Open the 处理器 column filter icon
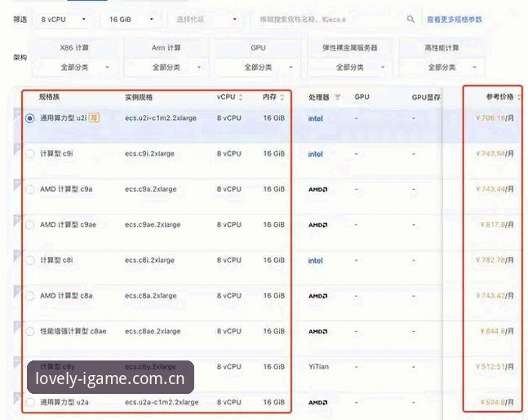 [337, 97]
